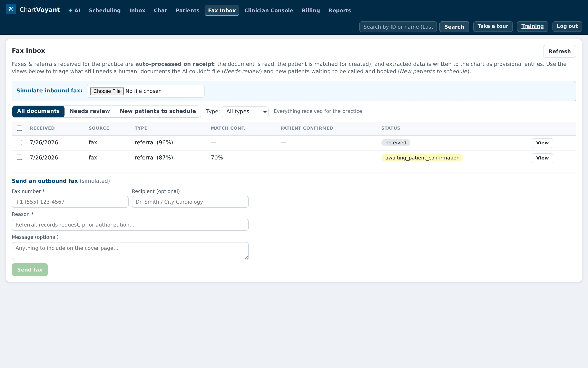Select the Fax Inbox nav tab

(222, 10)
